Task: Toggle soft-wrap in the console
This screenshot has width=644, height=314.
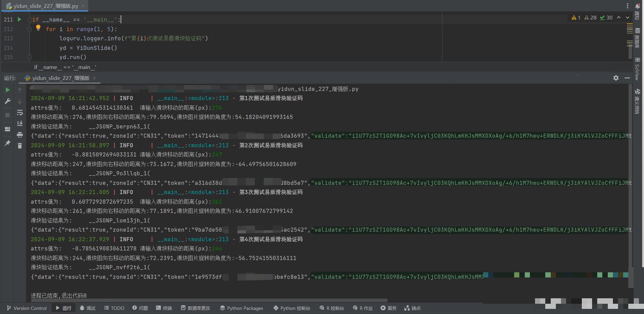Action: (x=20, y=112)
